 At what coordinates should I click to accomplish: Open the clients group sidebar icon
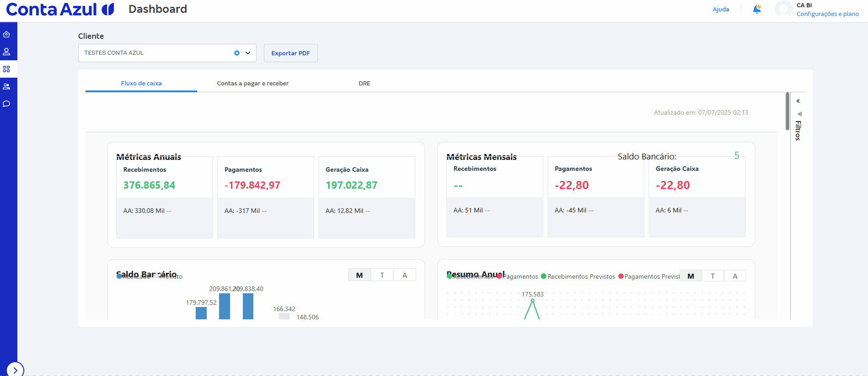[x=6, y=86]
